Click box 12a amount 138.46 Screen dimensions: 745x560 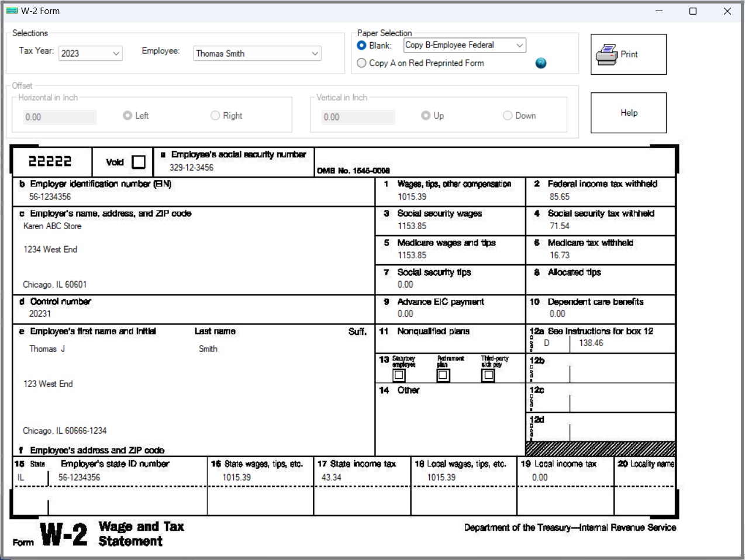click(x=591, y=343)
